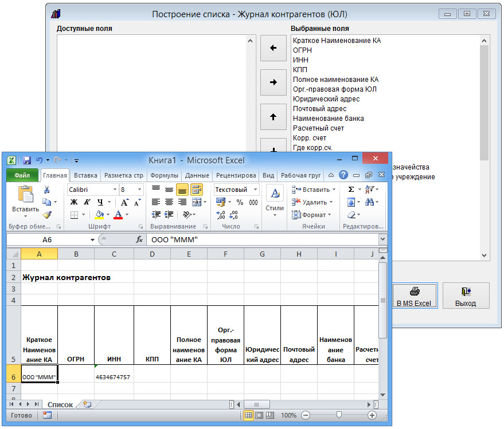
Task: Open the Формулы ribbon tab
Action: (x=164, y=175)
